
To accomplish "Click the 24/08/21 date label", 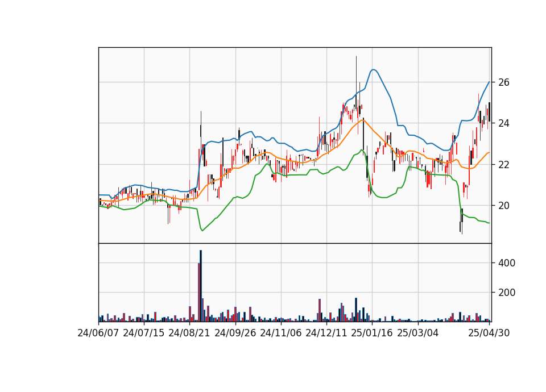I will pyautogui.click(x=189, y=333).
